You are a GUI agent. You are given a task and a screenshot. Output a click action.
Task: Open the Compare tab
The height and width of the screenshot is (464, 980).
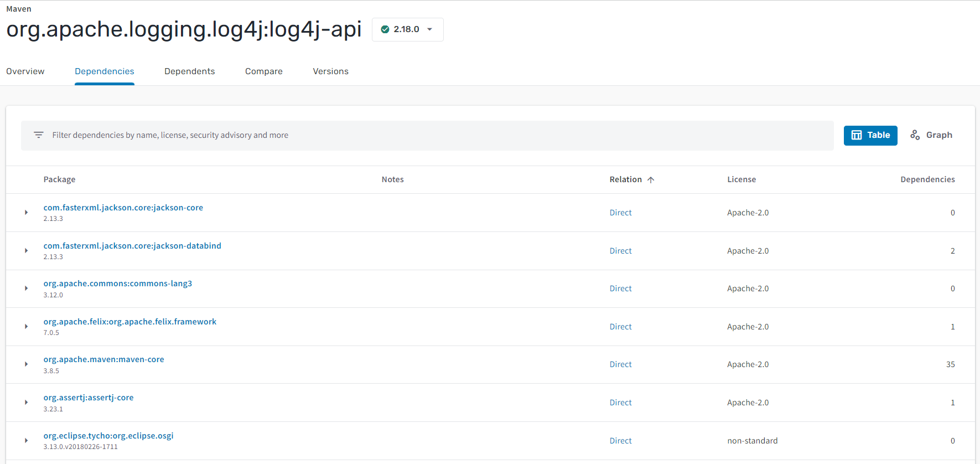(263, 71)
